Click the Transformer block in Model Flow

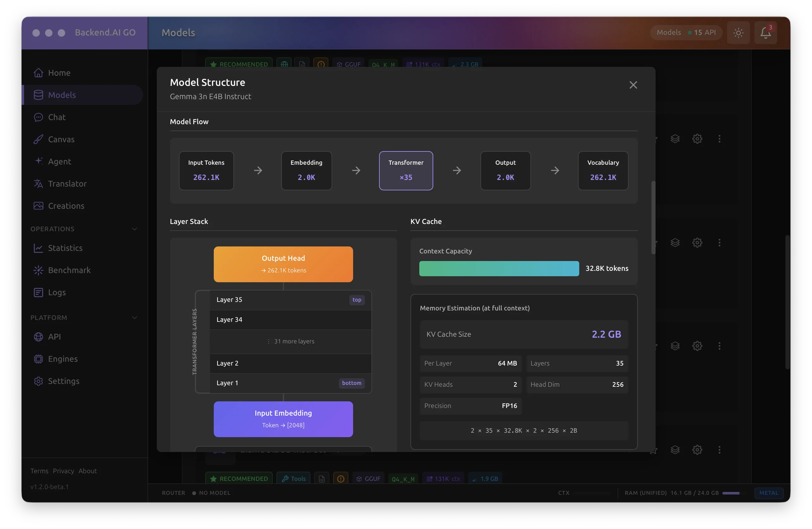pos(406,171)
